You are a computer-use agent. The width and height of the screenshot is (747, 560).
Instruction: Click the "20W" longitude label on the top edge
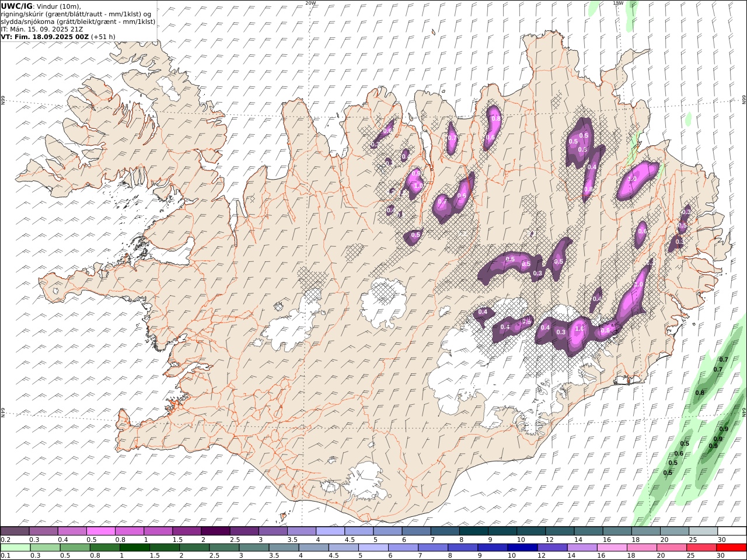pos(311,3)
